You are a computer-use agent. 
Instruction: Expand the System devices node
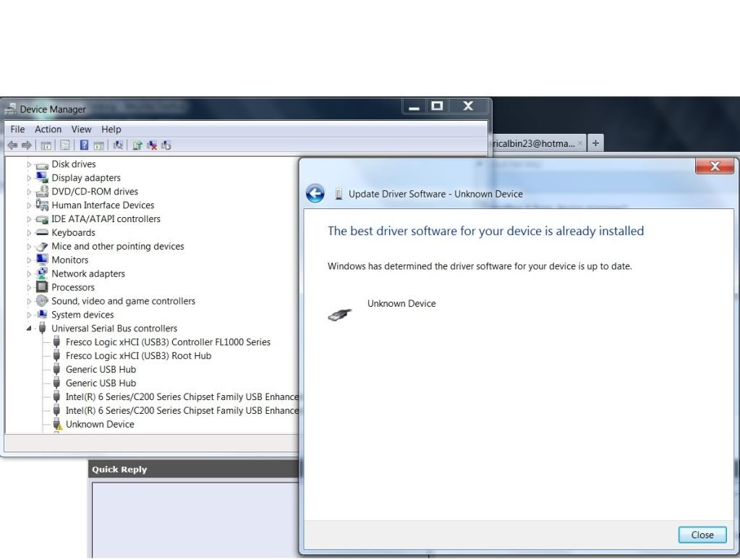tap(29, 315)
